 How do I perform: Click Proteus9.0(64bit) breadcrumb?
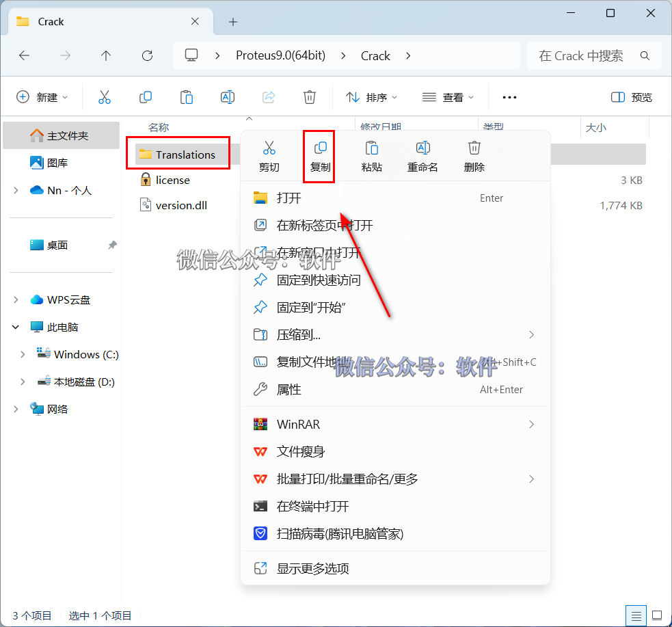pos(281,55)
